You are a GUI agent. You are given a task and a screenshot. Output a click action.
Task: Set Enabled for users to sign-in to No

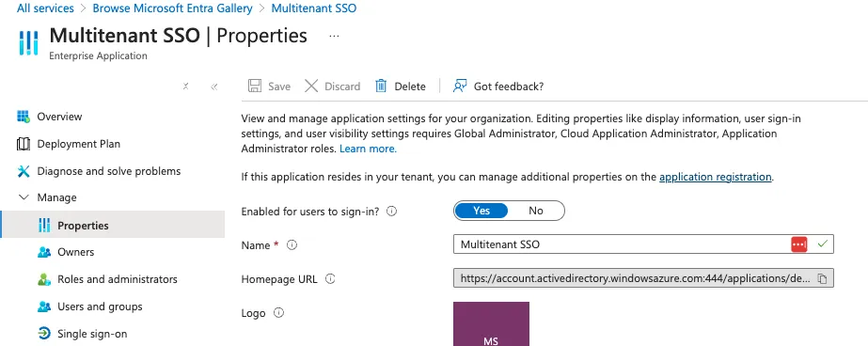point(536,211)
